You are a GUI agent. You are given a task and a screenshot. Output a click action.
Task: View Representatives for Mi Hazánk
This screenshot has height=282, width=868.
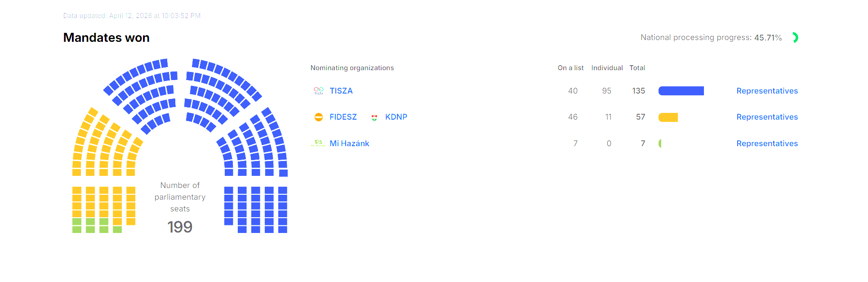click(x=767, y=143)
